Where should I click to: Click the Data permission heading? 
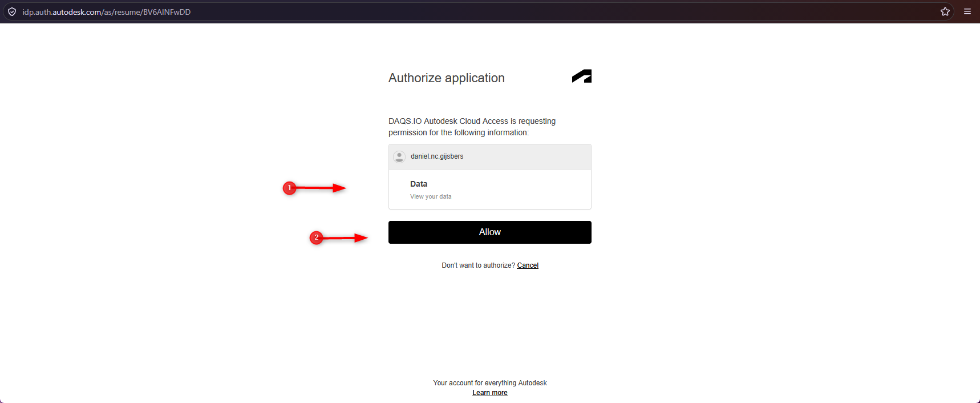point(419,184)
